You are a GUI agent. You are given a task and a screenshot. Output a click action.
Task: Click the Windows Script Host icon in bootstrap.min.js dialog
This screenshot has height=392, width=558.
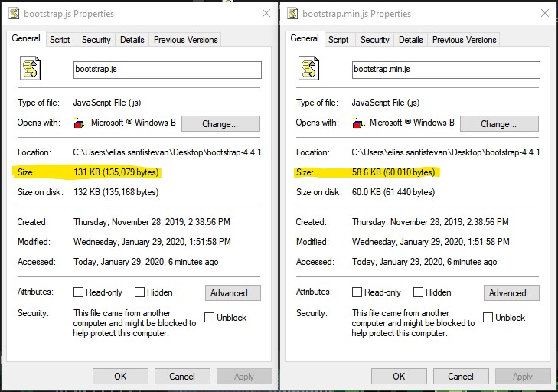pos(357,123)
